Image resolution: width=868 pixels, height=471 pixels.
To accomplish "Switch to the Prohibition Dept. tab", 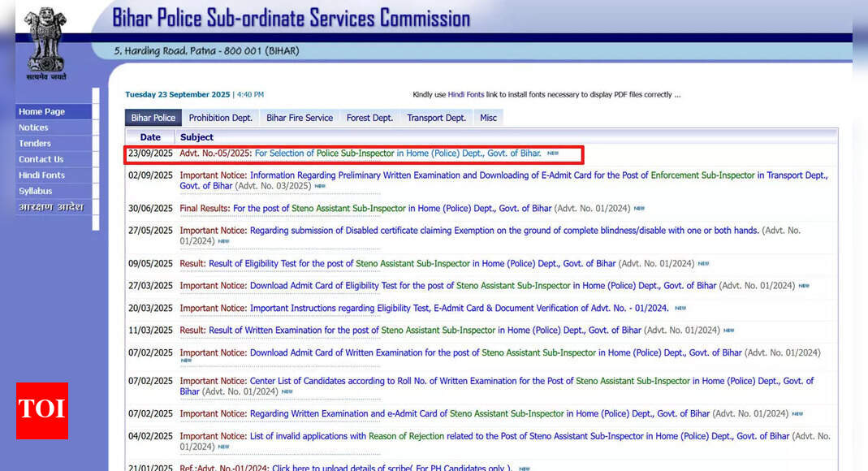I will click(220, 117).
